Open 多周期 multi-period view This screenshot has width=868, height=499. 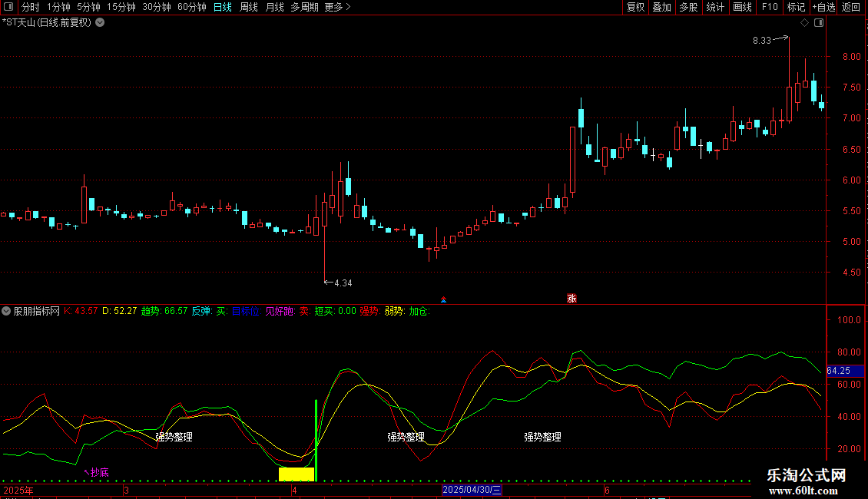tap(304, 7)
